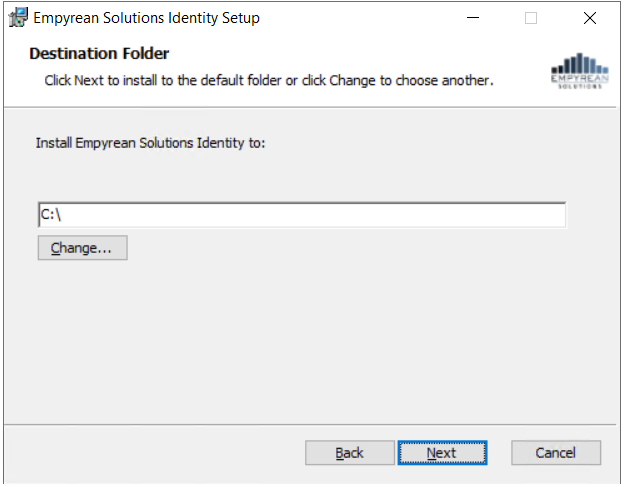Image resolution: width=624 pixels, height=487 pixels.
Task: Click the 'Click Next to install' instruction text
Action: (x=269, y=80)
